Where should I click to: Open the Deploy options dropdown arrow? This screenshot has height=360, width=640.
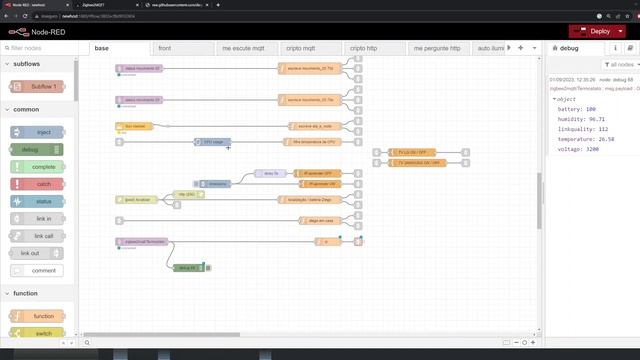click(x=620, y=31)
